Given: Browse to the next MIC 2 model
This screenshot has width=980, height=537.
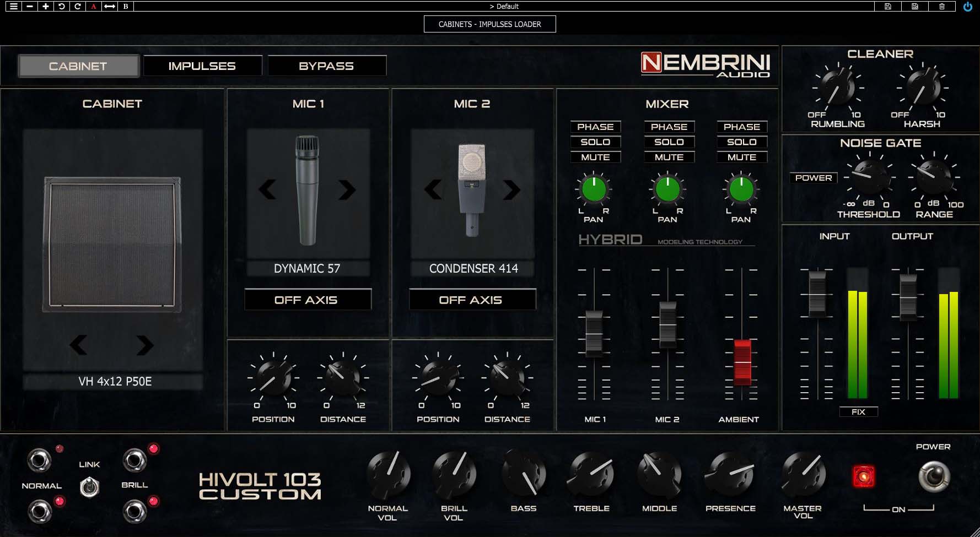Looking at the screenshot, I should (x=512, y=189).
